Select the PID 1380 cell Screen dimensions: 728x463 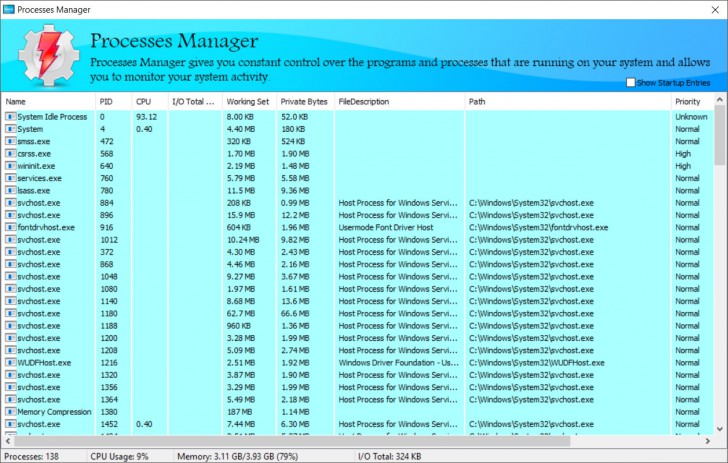coord(109,411)
